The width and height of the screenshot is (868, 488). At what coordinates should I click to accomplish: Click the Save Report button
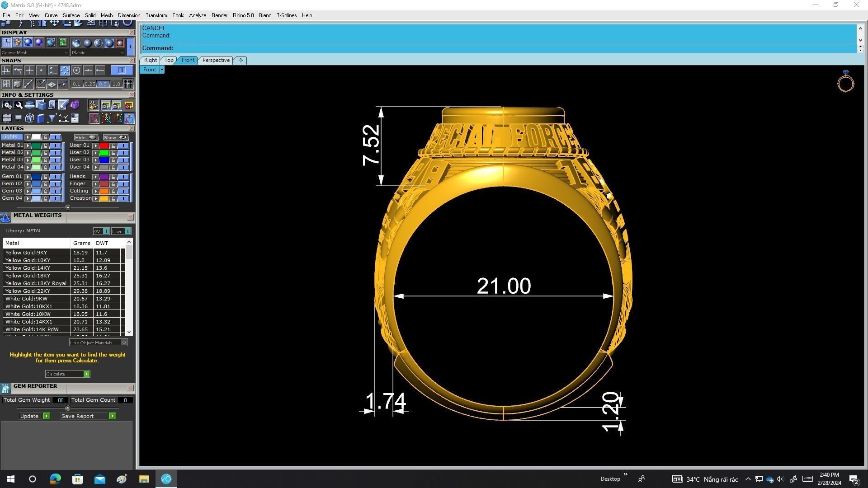[89, 416]
